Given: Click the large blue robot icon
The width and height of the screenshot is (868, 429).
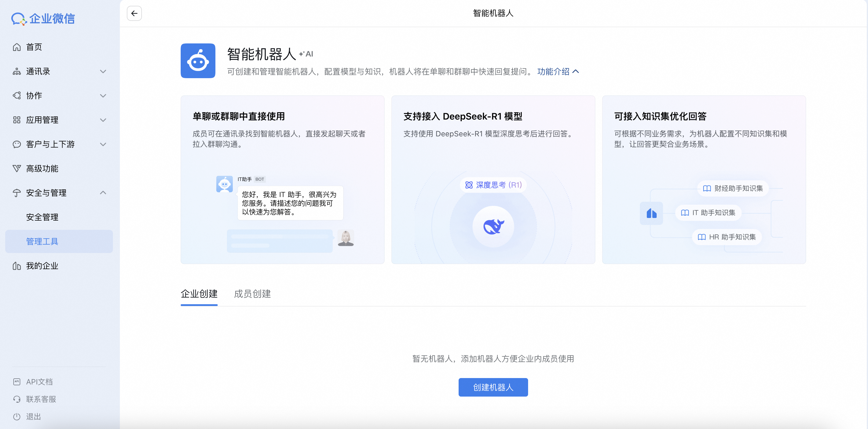Looking at the screenshot, I should pyautogui.click(x=198, y=61).
